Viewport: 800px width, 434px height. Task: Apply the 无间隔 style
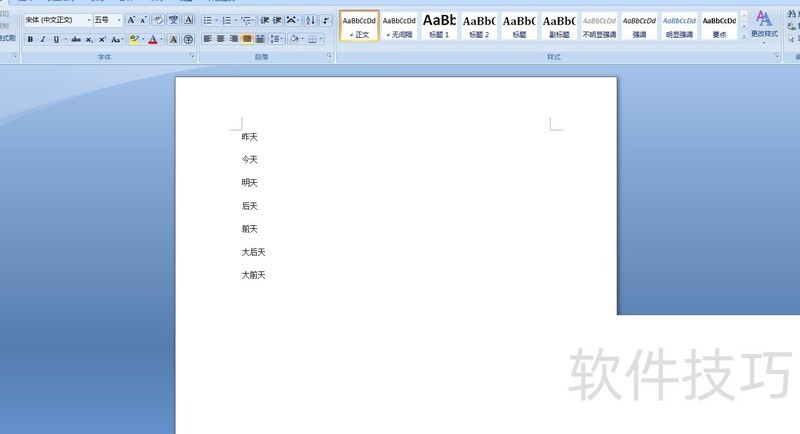tap(399, 26)
